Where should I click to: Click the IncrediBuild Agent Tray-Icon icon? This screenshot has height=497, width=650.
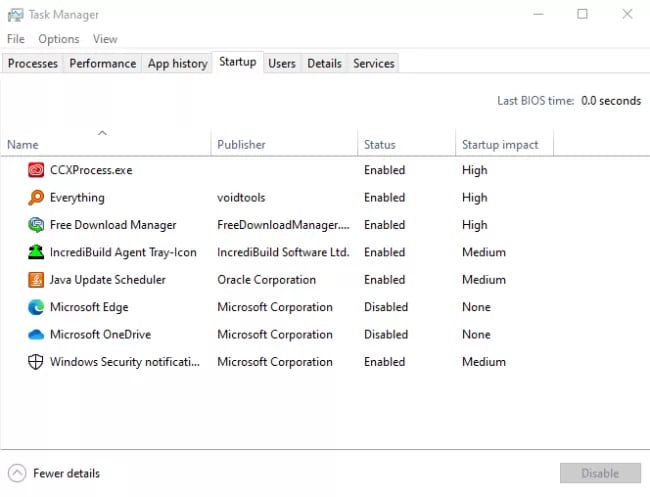36,252
